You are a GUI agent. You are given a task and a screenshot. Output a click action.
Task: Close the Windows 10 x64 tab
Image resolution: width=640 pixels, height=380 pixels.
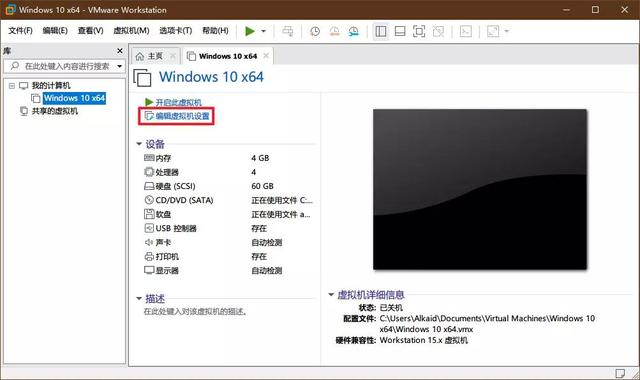click(x=266, y=56)
